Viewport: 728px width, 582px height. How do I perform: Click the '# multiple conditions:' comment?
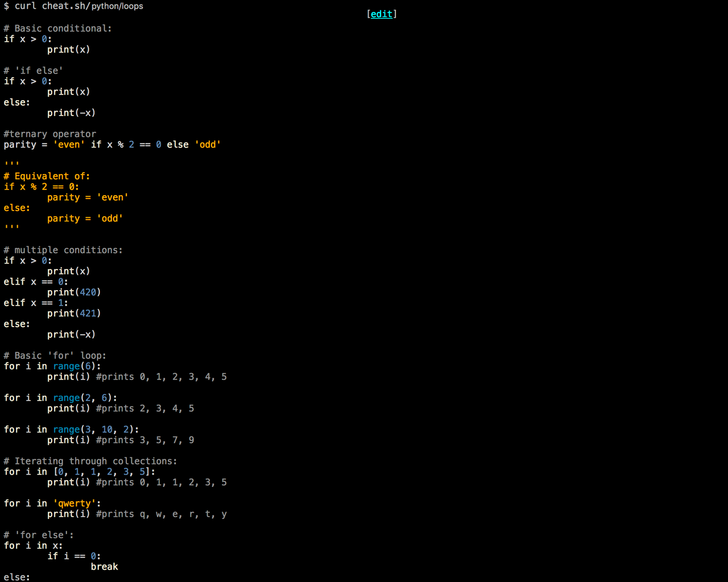coord(63,250)
